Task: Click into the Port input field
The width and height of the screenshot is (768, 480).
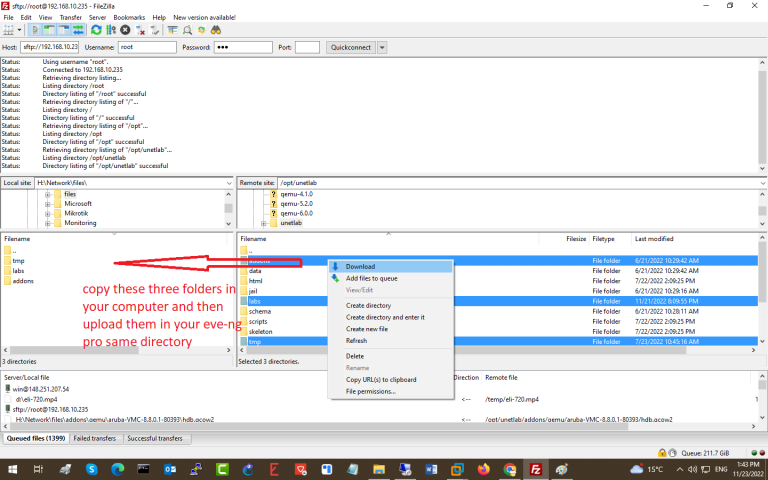Action: [307, 47]
